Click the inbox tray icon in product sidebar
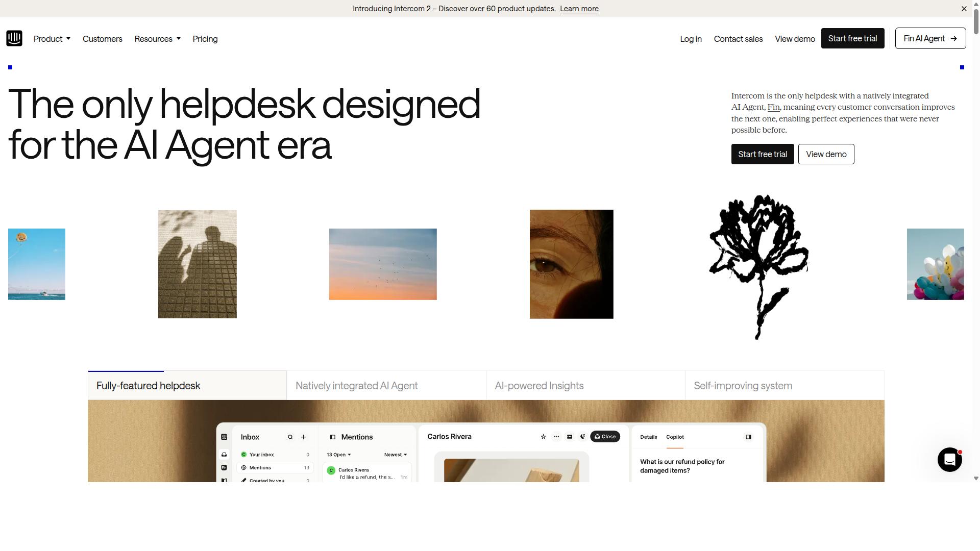 coord(224,455)
